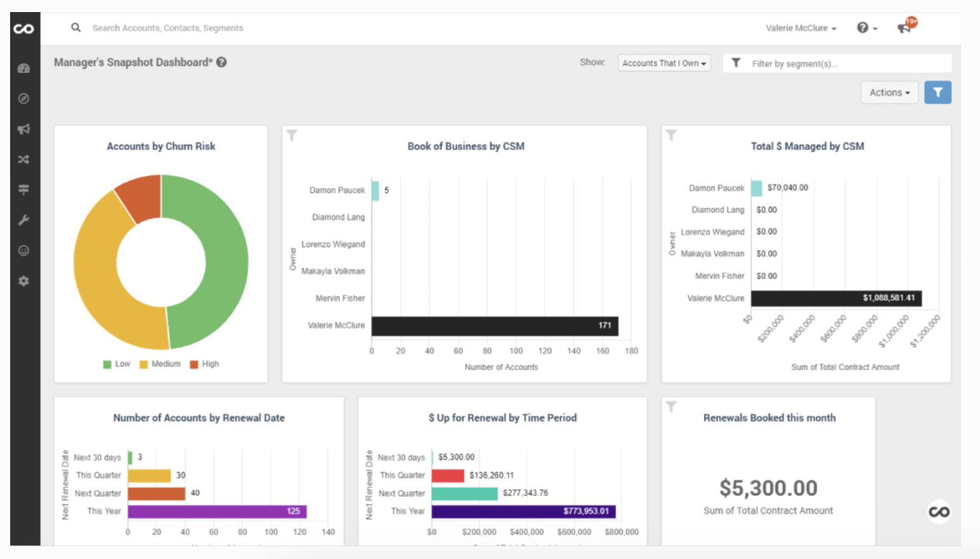Click the search magnifier icon
Image resolution: width=980 pixels, height=559 pixels.
pos(76,27)
